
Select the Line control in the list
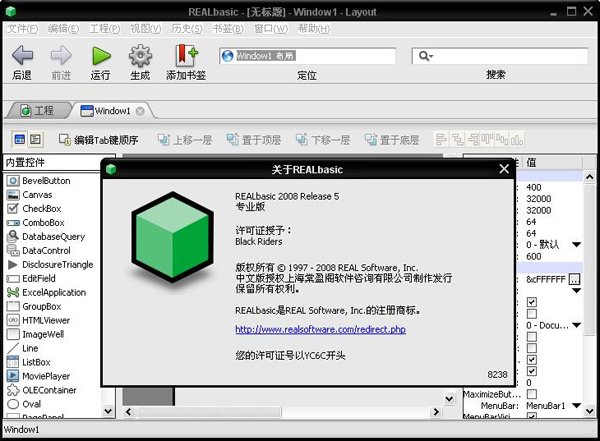pos(23,348)
